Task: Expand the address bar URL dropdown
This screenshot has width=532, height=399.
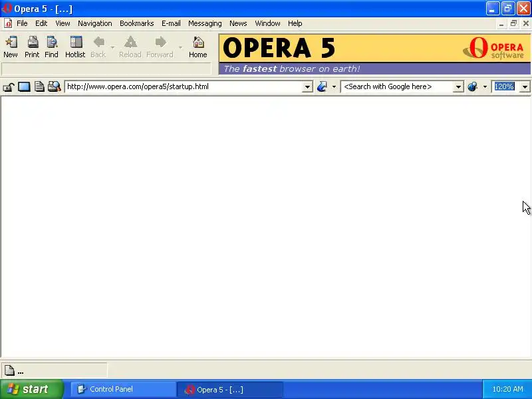Action: [307, 87]
